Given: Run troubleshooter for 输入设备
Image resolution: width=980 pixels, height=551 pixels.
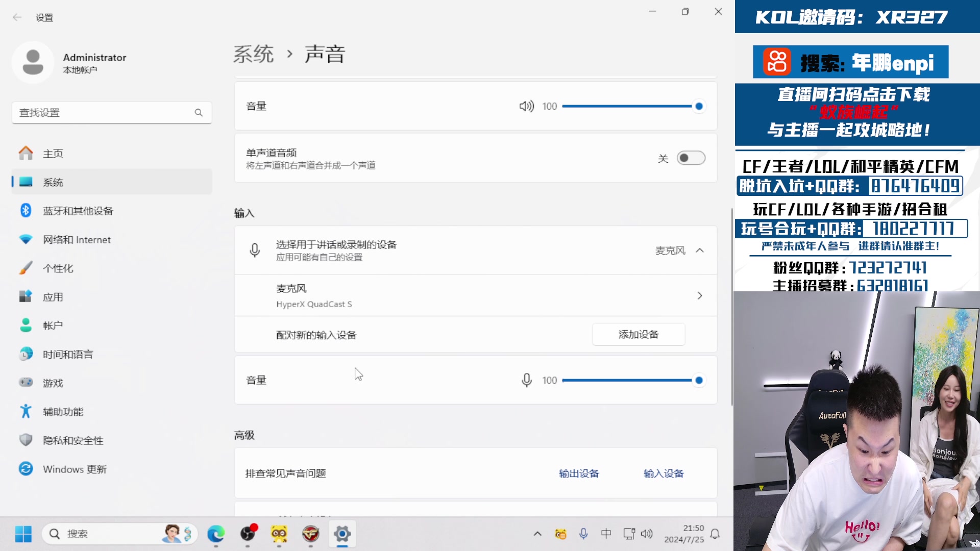Looking at the screenshot, I should tap(663, 473).
